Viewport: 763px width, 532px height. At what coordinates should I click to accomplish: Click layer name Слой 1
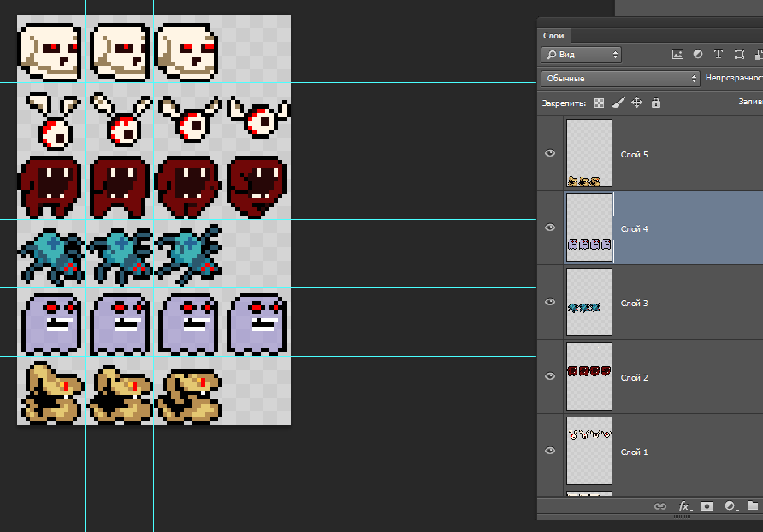(634, 452)
